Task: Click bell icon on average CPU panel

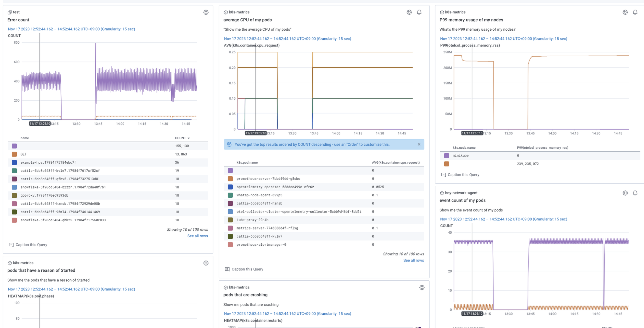Action: point(419,12)
